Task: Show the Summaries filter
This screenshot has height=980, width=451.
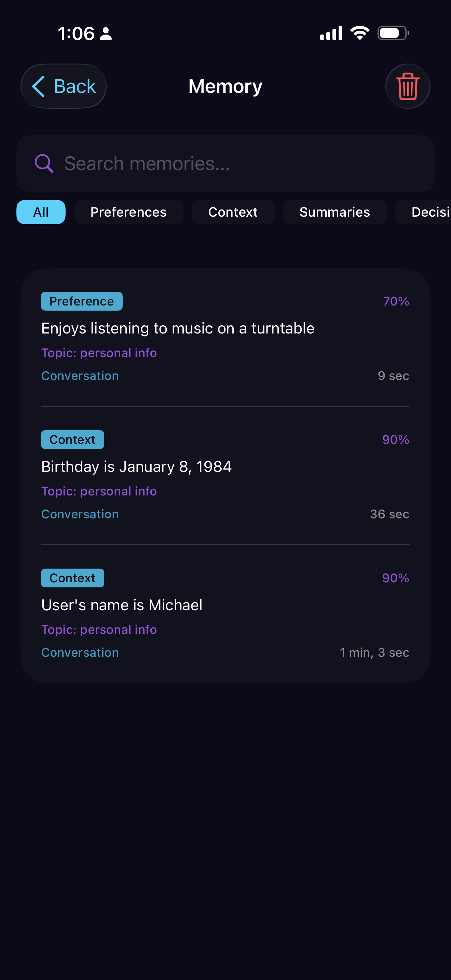Action: click(x=334, y=212)
